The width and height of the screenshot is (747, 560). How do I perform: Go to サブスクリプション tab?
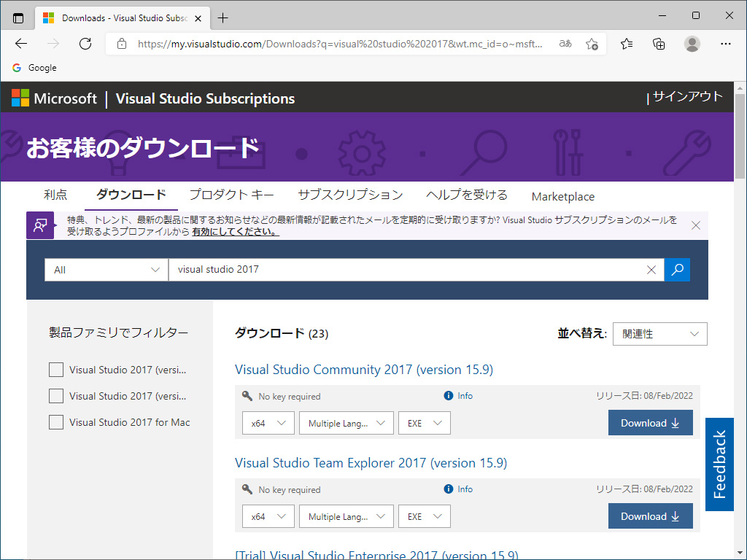pyautogui.click(x=350, y=195)
